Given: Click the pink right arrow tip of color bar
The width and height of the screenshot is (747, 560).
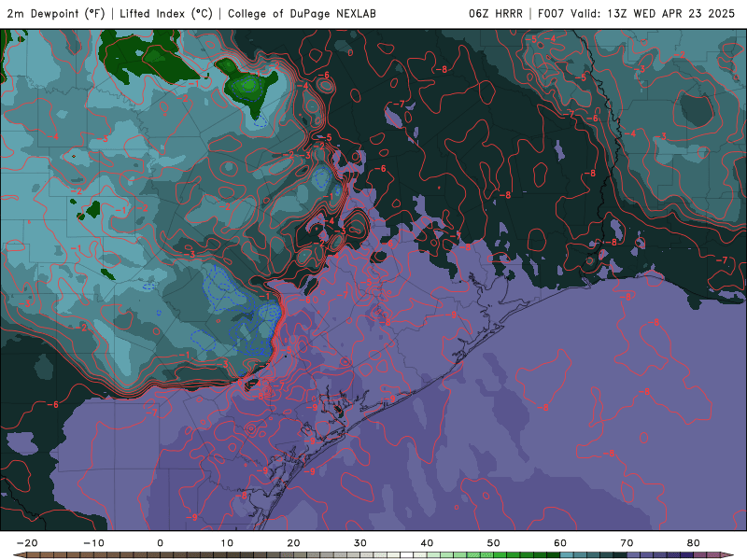Looking at the screenshot, I should click(727, 555).
